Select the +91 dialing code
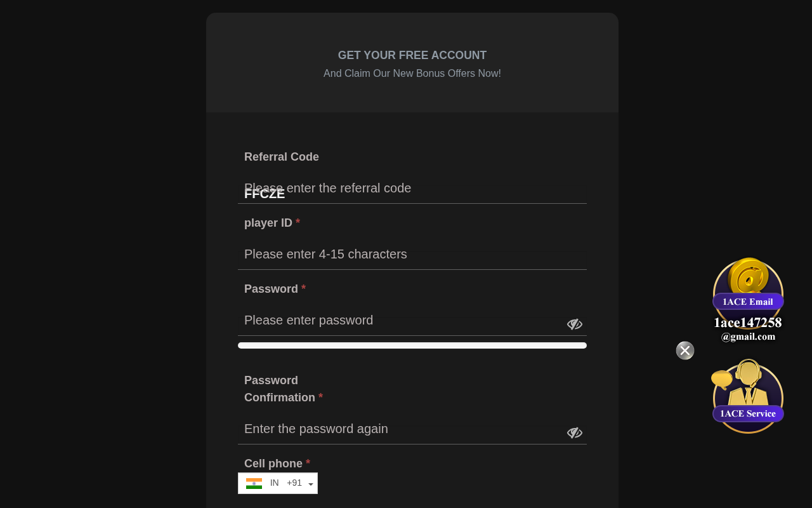Viewport: 812px width, 508px height. coord(294,483)
